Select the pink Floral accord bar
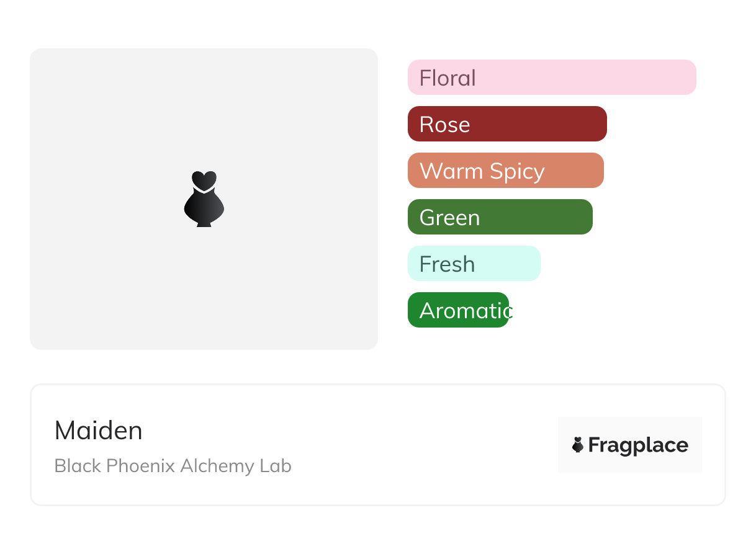Viewport: 756px width, 536px height. (x=551, y=78)
